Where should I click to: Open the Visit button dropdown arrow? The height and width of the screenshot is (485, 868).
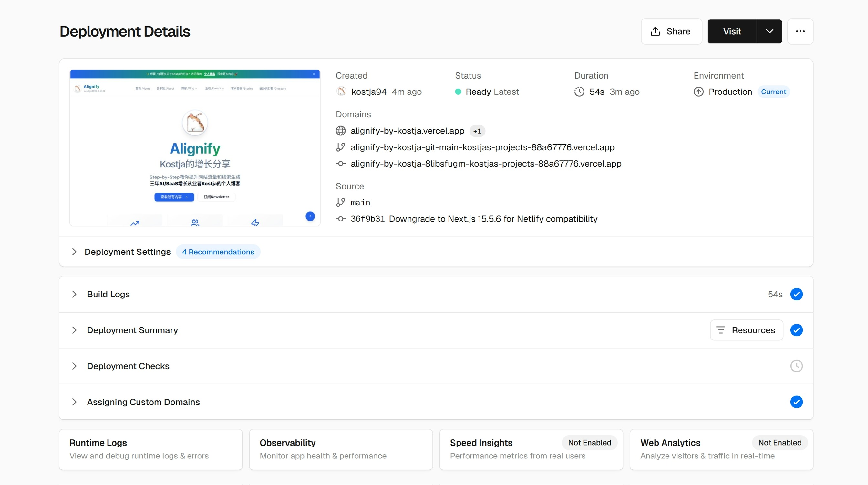(x=769, y=31)
